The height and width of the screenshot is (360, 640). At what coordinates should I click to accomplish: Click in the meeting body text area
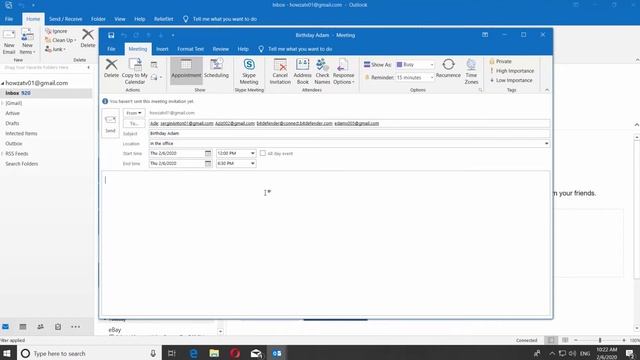(325, 243)
